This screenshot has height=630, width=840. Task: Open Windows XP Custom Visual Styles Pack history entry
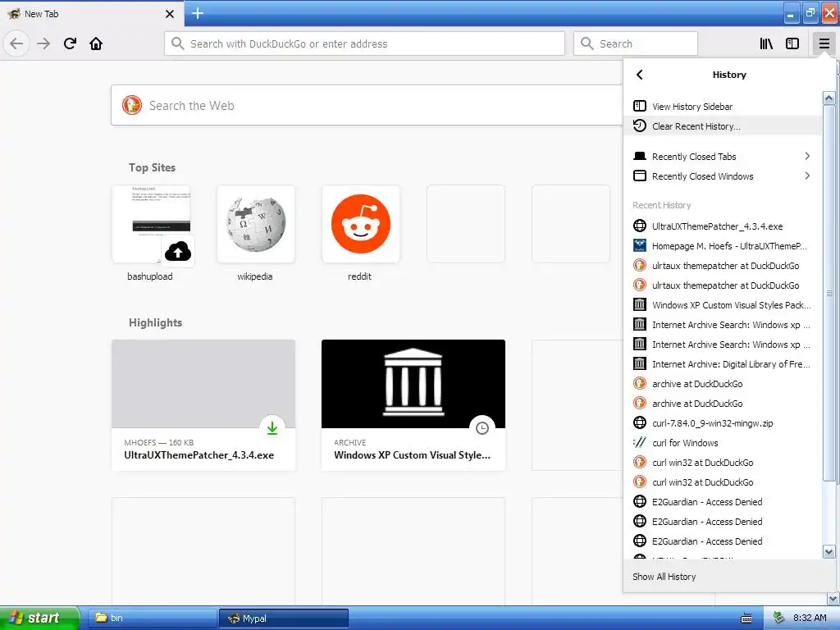(x=723, y=305)
